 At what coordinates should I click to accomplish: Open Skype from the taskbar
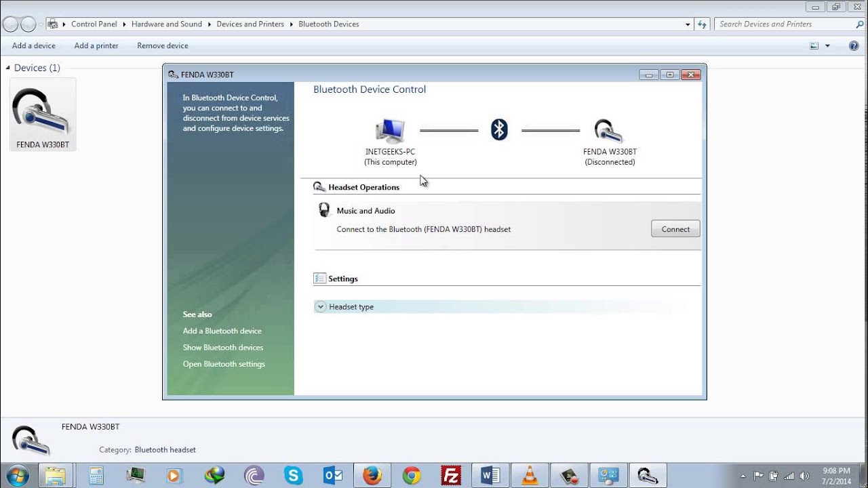(x=294, y=476)
